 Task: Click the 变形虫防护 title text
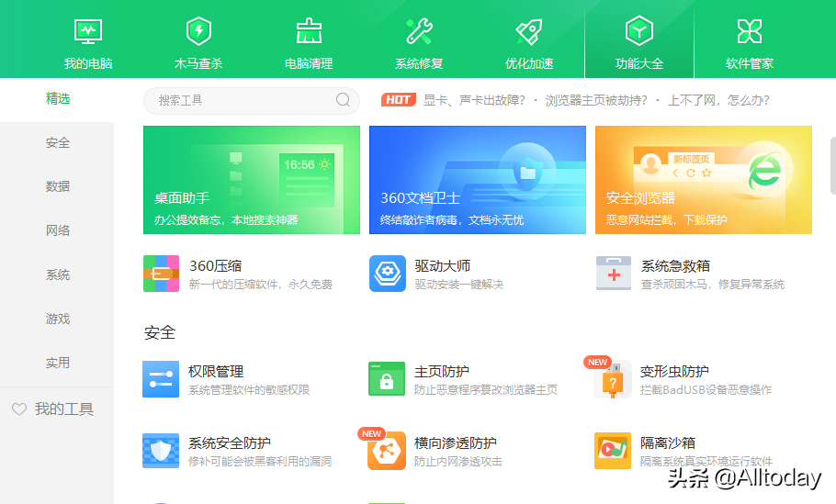(x=674, y=371)
